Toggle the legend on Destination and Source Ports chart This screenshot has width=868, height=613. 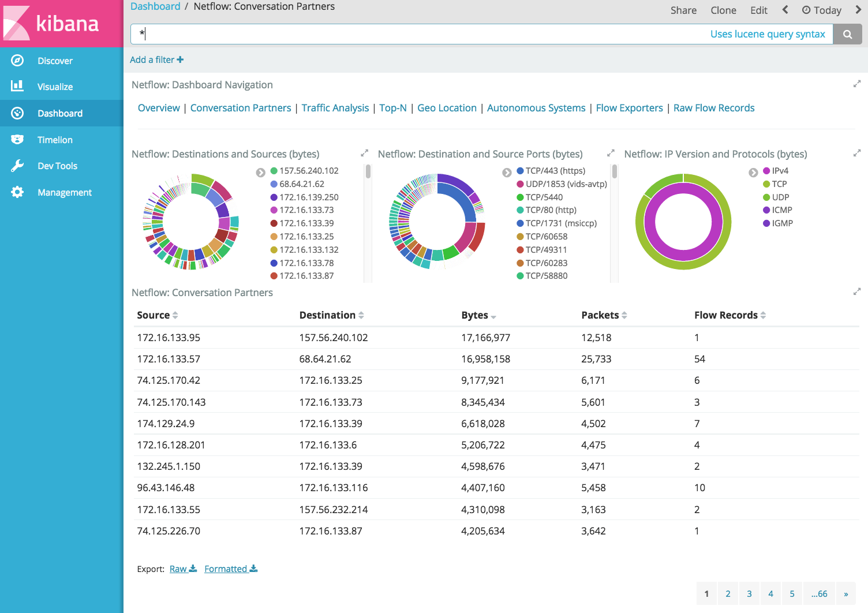(x=507, y=173)
